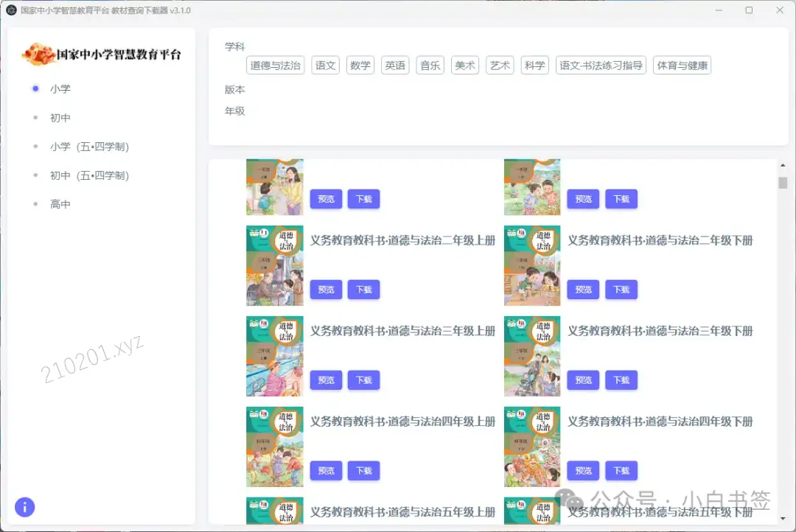This screenshot has height=532, width=796.
Task: Download 道德与法治二年级上册 textbook
Action: click(x=363, y=290)
